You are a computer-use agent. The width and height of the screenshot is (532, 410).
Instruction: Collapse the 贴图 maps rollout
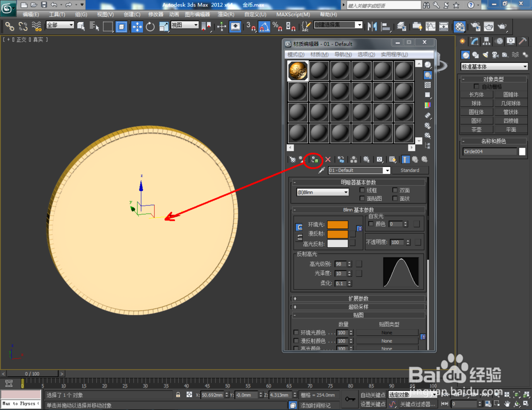[358, 315]
